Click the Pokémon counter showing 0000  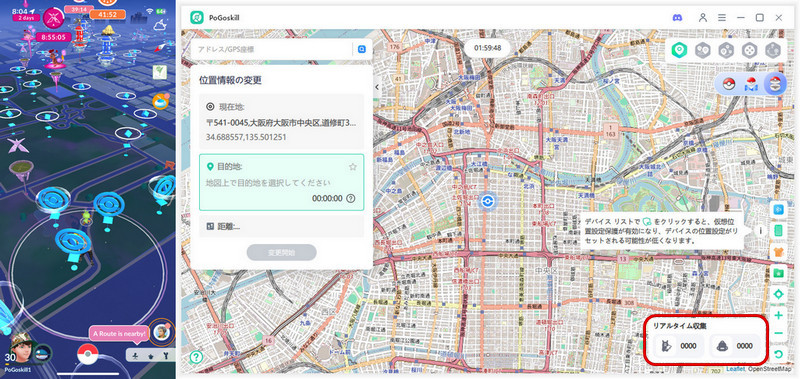[x=679, y=346]
